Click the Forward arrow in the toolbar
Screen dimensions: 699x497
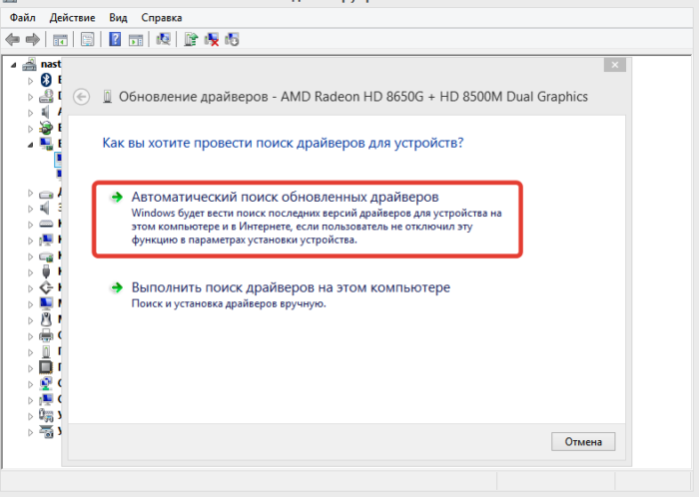33,40
